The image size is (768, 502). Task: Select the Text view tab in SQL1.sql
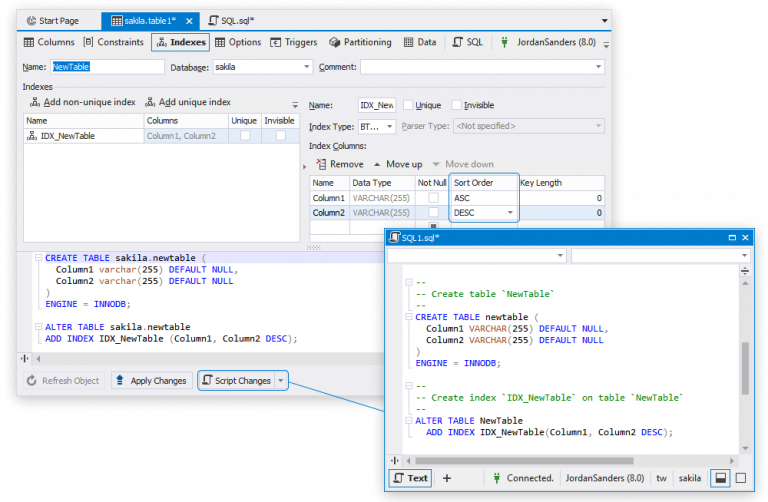click(410, 478)
